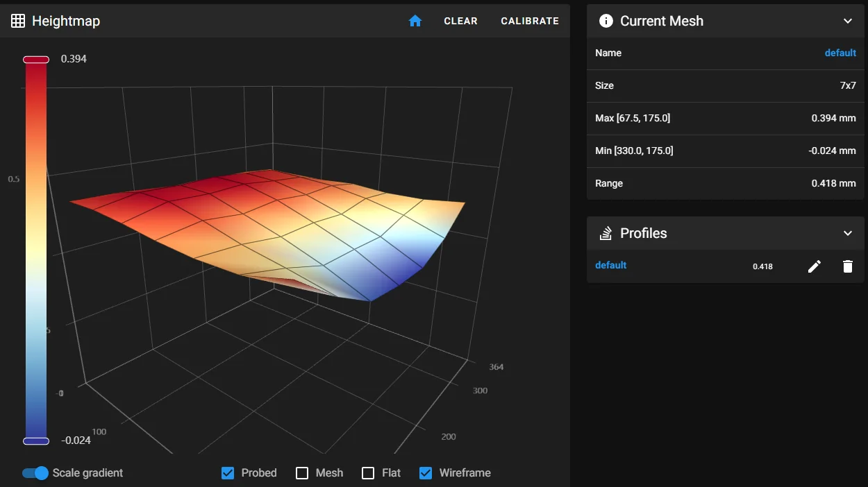Edit the default profile with pencil icon
868x487 pixels.
click(815, 266)
